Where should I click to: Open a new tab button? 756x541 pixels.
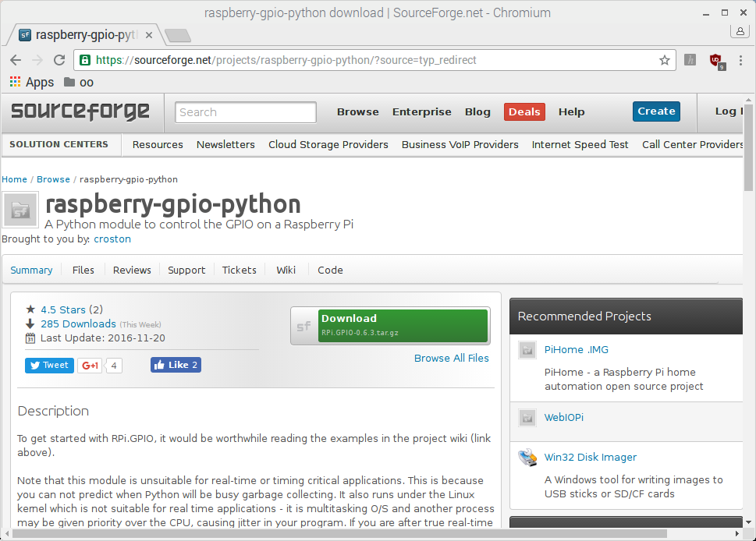(177, 35)
